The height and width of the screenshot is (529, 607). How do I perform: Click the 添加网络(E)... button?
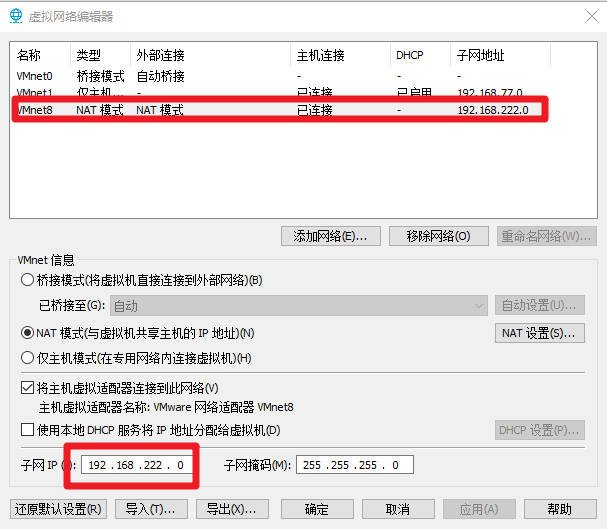click(331, 236)
